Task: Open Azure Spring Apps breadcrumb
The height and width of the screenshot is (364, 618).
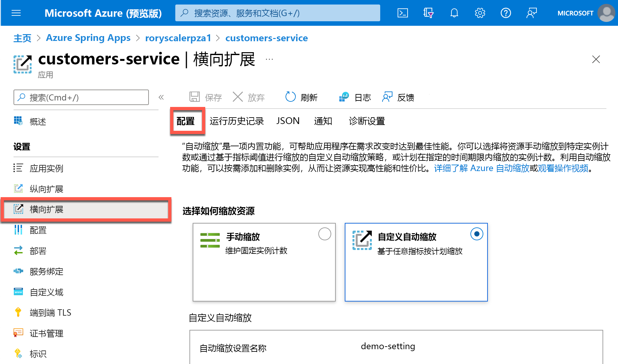Action: point(88,38)
